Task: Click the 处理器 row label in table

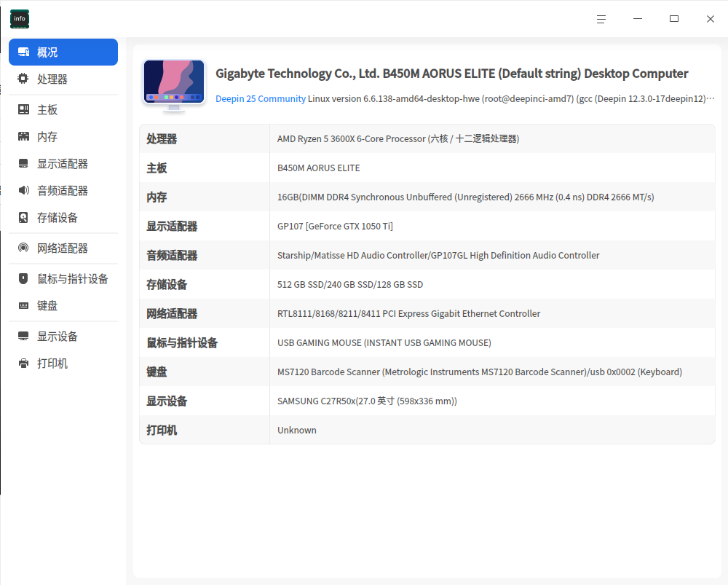Action: pos(162,139)
